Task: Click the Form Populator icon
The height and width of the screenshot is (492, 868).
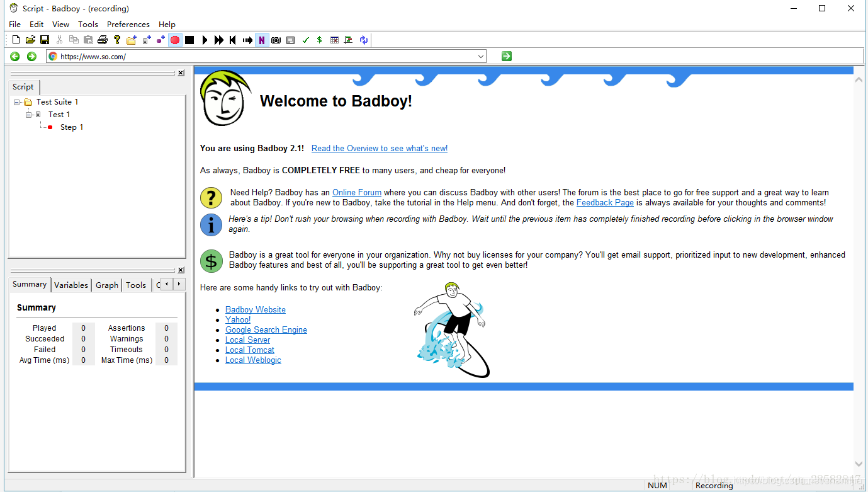Action: click(290, 40)
